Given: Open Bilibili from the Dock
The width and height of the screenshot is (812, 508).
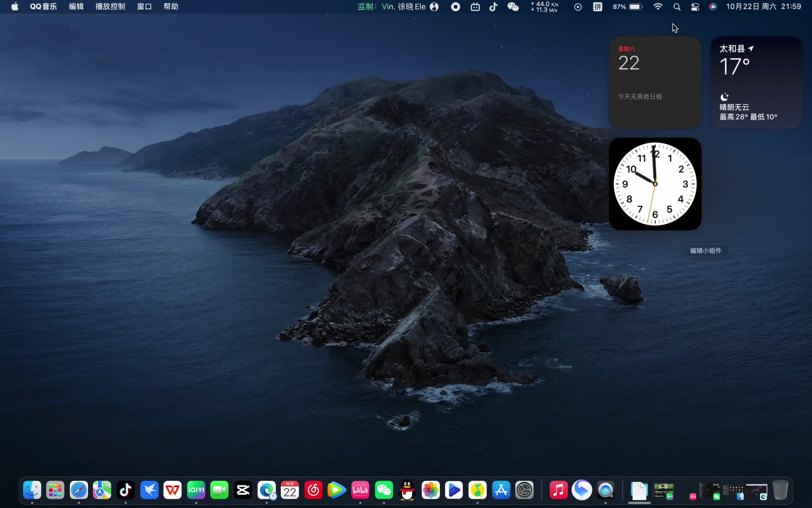Looking at the screenshot, I should tap(360, 490).
